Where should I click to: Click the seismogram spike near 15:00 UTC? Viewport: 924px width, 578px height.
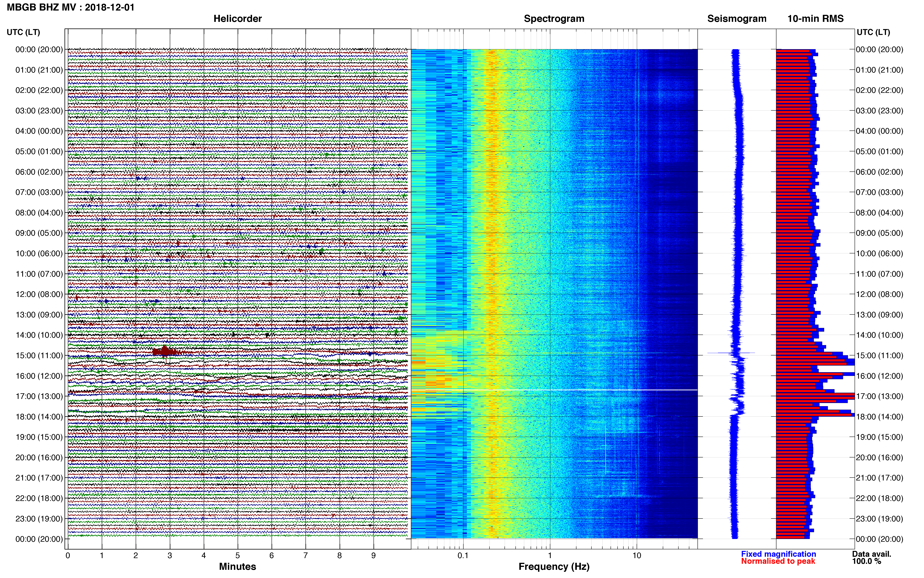coord(731,353)
